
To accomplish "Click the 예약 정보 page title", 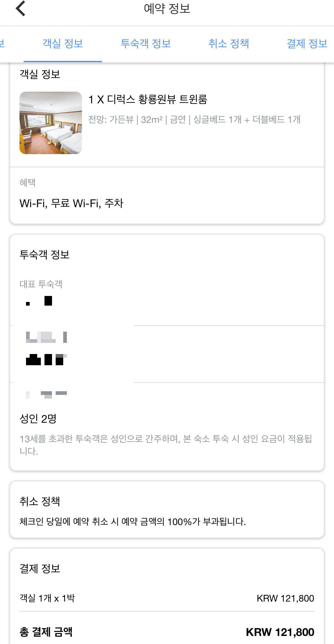I will point(167,9).
